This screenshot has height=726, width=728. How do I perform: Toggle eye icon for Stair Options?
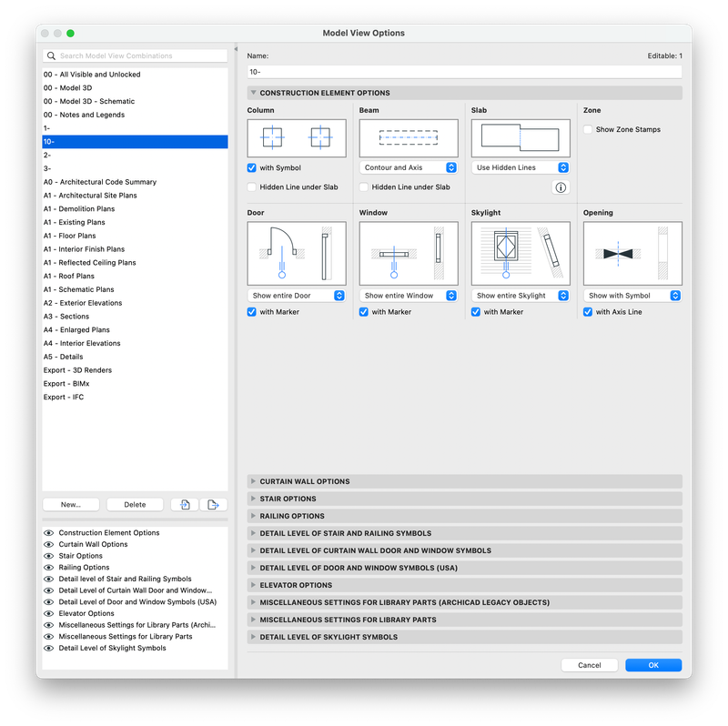[49, 556]
